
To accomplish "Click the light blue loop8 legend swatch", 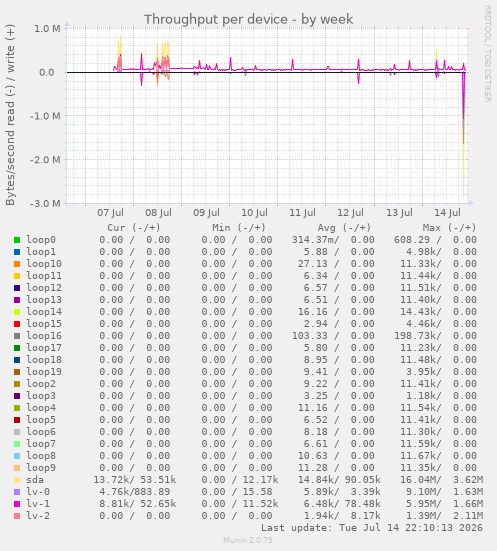I will 17,456.
